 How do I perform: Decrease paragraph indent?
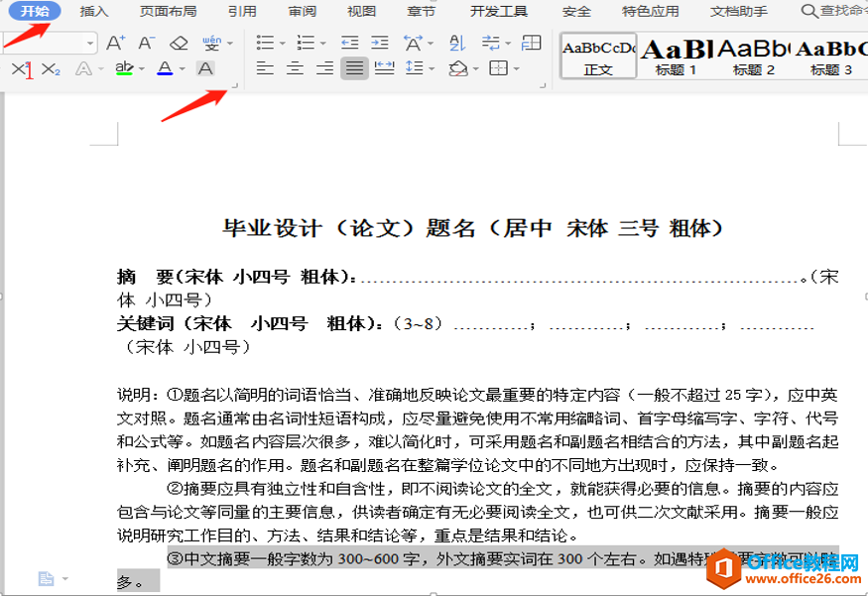point(350,43)
